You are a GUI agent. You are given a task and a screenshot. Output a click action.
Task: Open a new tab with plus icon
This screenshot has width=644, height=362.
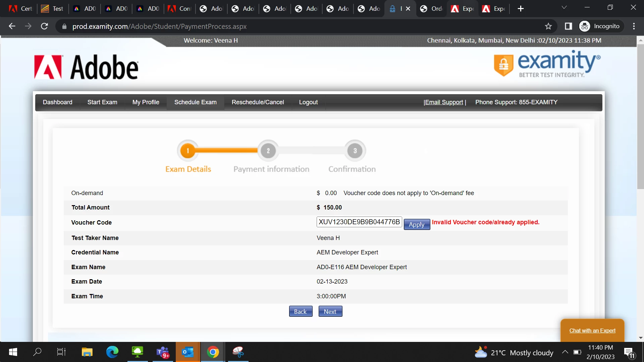pos(521,9)
